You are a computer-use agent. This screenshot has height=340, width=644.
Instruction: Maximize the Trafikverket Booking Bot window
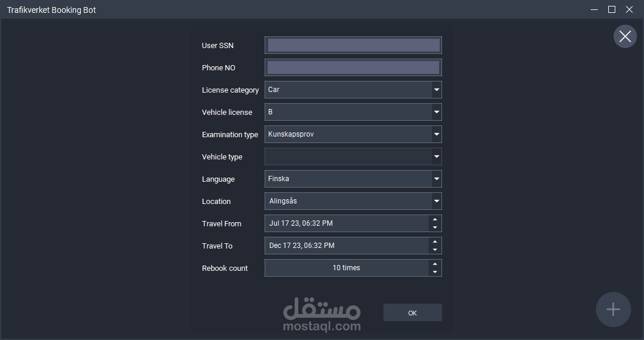[612, 9]
